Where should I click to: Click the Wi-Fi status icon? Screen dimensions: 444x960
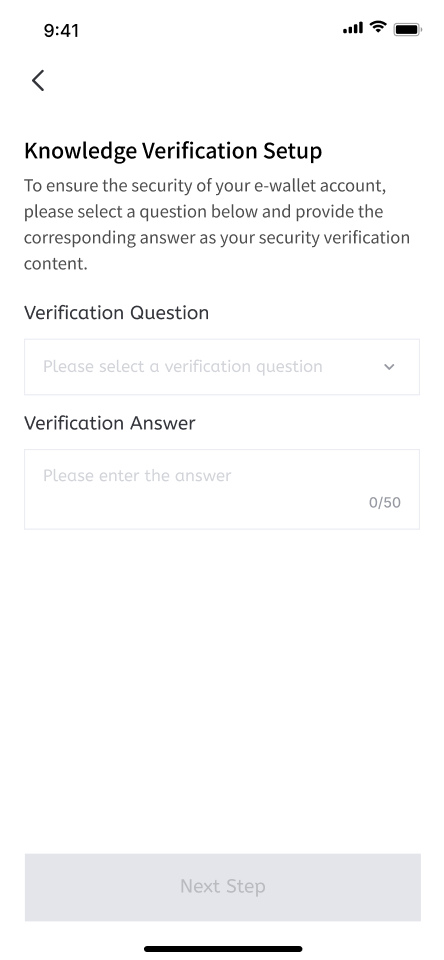click(x=378, y=28)
